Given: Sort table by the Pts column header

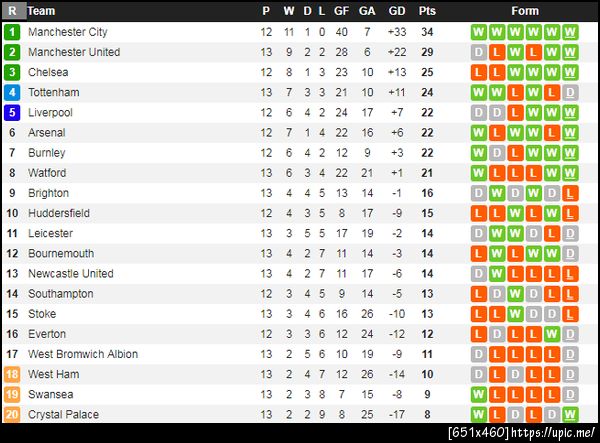Looking at the screenshot, I should 427,11.
